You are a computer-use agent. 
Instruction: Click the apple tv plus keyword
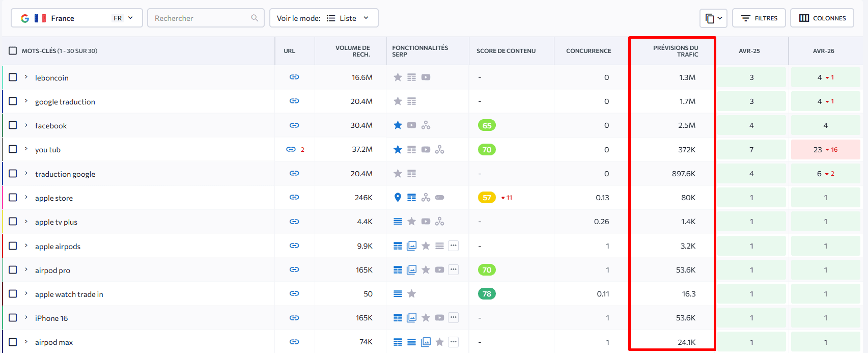[56, 222]
